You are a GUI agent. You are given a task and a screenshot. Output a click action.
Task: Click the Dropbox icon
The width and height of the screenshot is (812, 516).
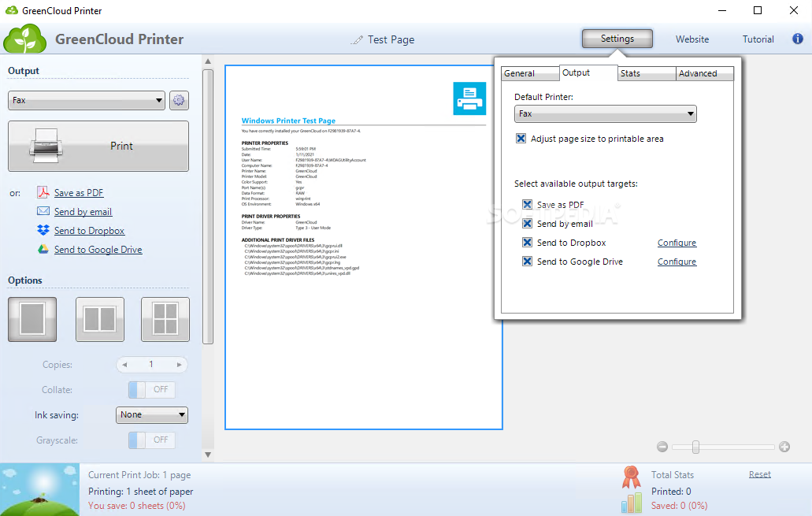tap(43, 230)
